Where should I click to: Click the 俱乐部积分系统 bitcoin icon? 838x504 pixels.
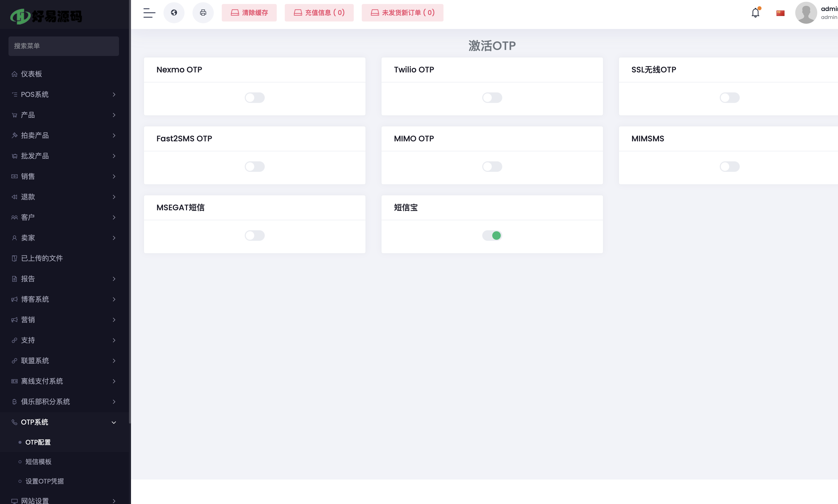(14, 402)
